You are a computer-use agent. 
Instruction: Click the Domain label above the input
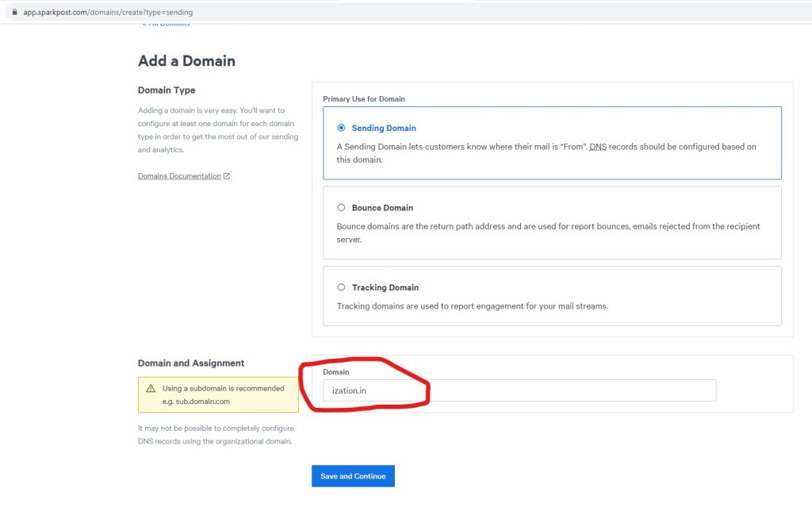pyautogui.click(x=335, y=371)
